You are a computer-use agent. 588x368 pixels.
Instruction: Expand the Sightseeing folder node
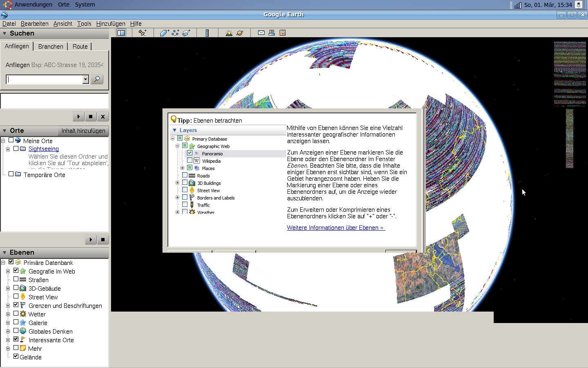pyautogui.click(x=8, y=149)
